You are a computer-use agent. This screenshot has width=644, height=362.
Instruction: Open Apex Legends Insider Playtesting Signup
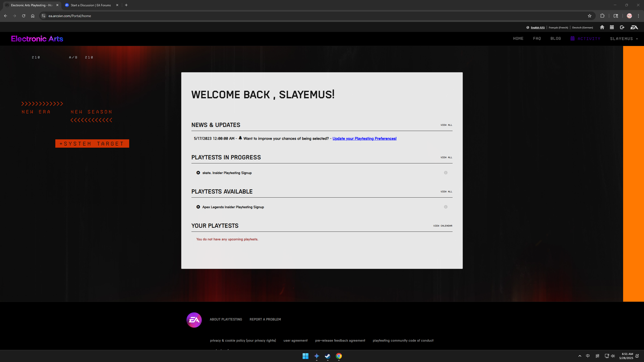[233, 207]
